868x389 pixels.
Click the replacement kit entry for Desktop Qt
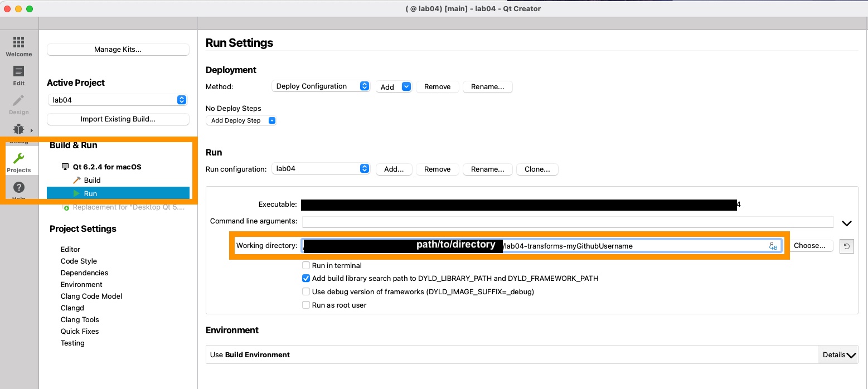point(128,207)
